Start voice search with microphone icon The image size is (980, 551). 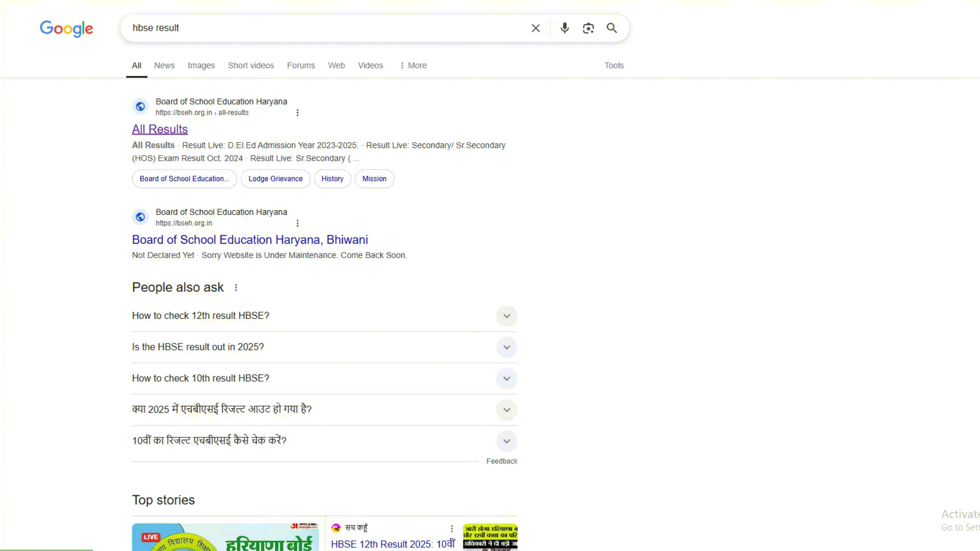pos(565,28)
